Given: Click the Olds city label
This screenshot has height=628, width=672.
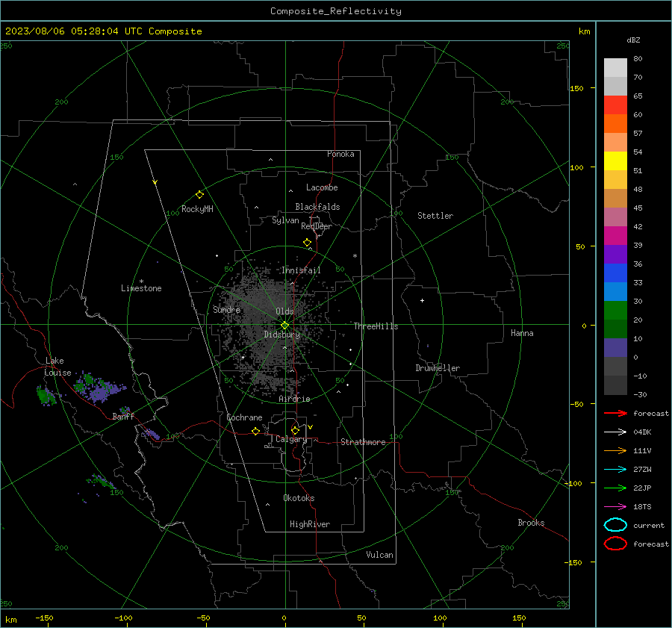Looking at the screenshot, I should pos(284,311).
